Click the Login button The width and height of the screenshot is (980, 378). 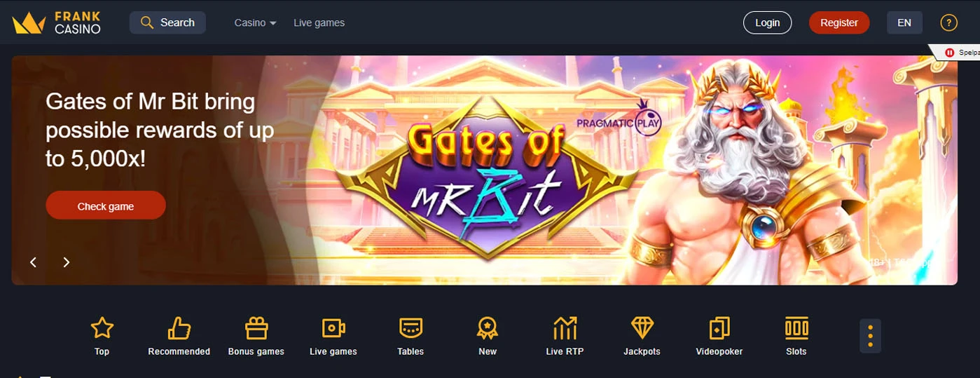(768, 22)
